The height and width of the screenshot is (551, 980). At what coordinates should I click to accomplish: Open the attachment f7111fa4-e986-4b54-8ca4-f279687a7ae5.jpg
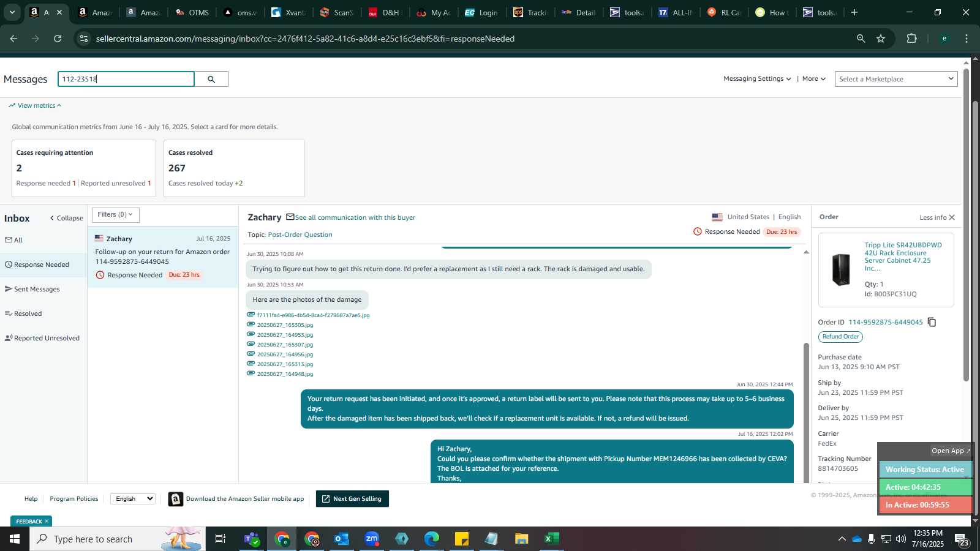[x=313, y=315]
